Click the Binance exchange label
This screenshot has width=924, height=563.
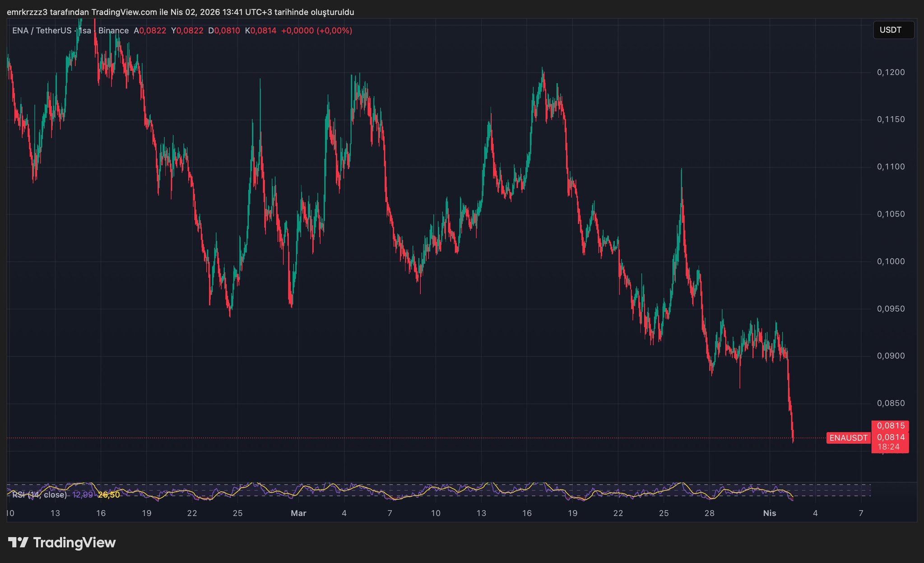point(113,31)
